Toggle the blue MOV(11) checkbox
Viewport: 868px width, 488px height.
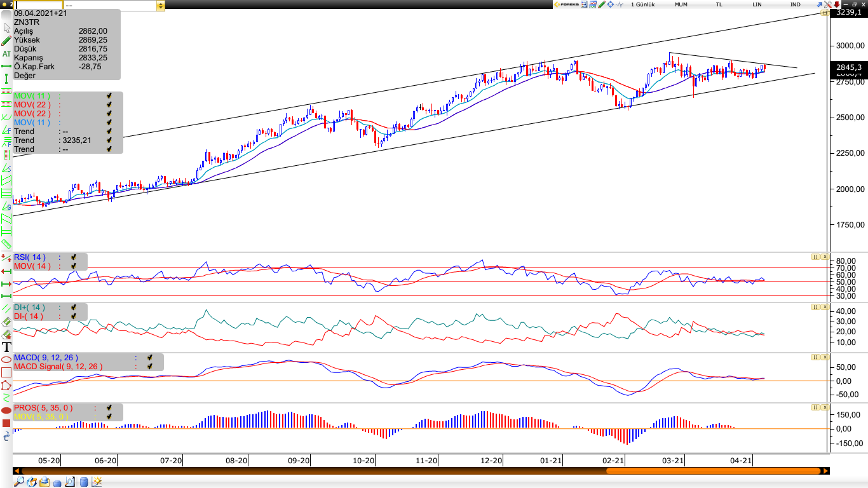coord(109,123)
